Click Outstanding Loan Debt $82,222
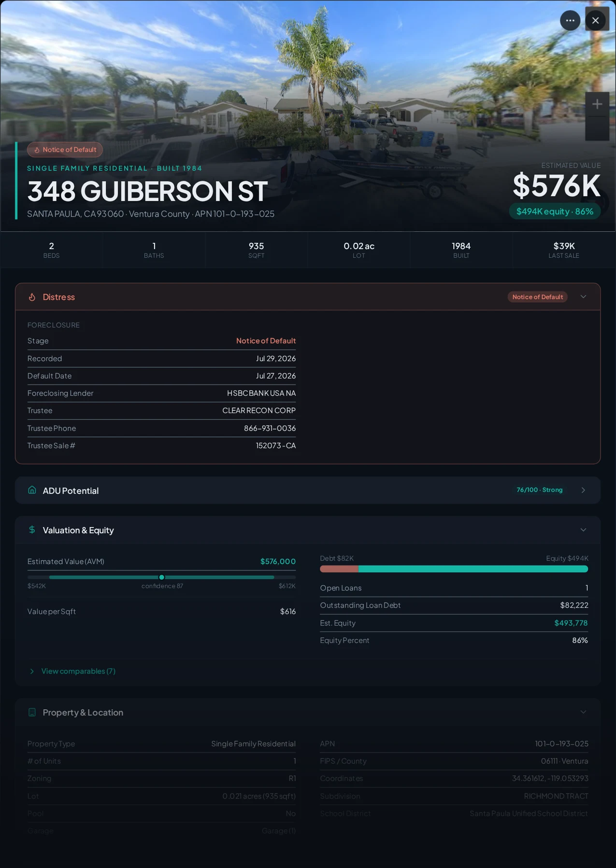 pyautogui.click(x=574, y=605)
